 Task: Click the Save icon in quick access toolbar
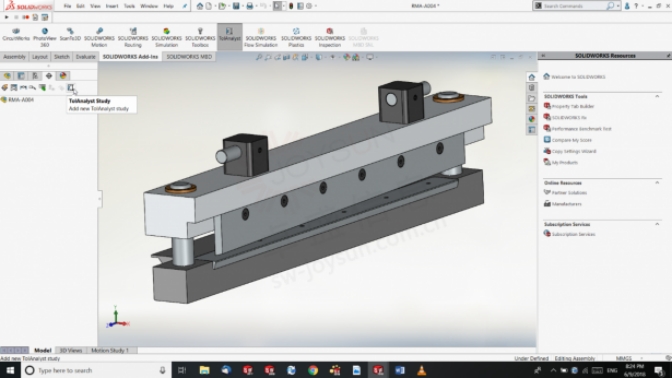236,6
